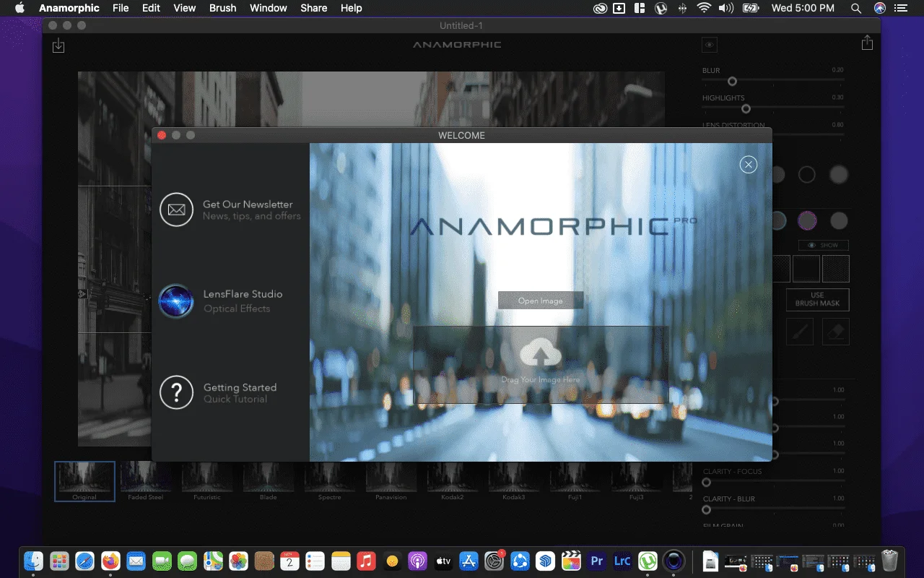924x578 pixels.
Task: Click the Highlights slider handle
Action: pyautogui.click(x=746, y=109)
